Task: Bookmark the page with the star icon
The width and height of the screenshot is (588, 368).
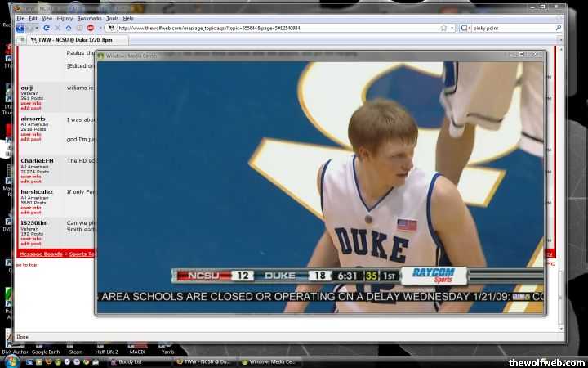Action: click(443, 28)
